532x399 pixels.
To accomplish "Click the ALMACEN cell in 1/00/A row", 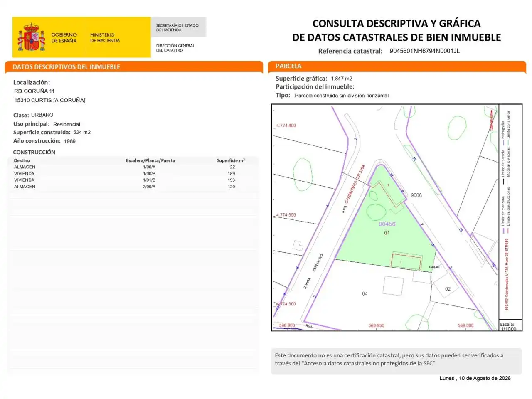I will (x=25, y=167).
